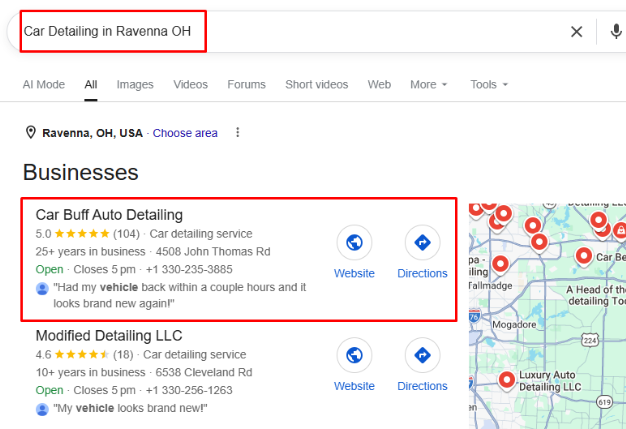Open the three-dot options next to Choose area
The width and height of the screenshot is (626, 429).
click(238, 132)
